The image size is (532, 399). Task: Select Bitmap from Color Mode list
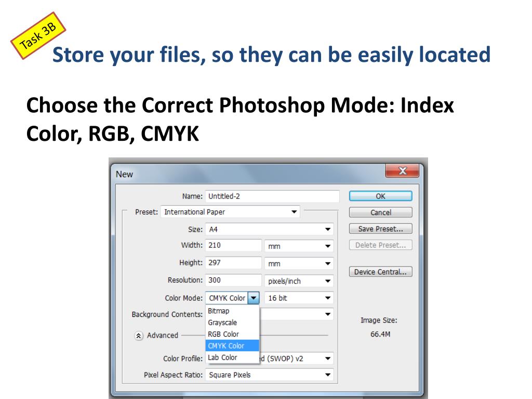click(232, 311)
